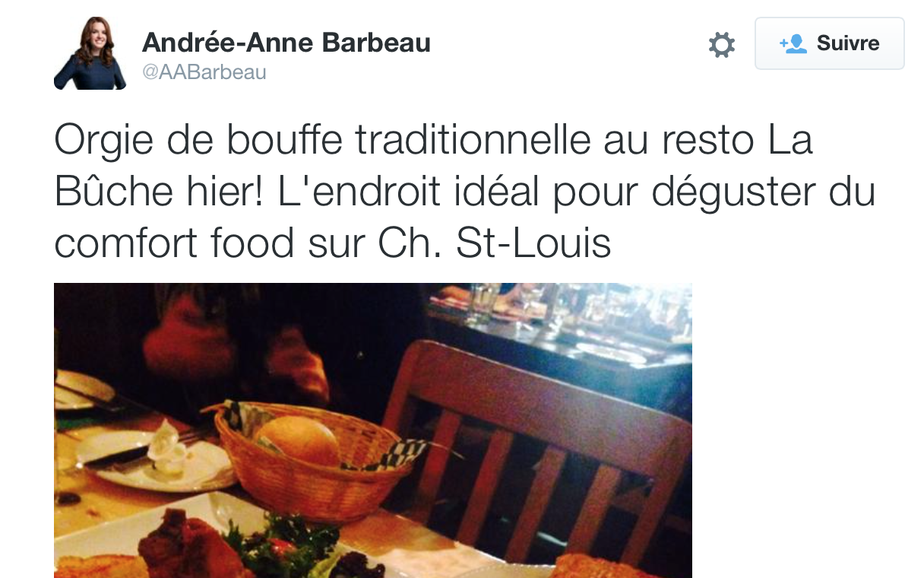
Task: Open Andrée-Anne Barbeau's profile photo
Action: 90,53
